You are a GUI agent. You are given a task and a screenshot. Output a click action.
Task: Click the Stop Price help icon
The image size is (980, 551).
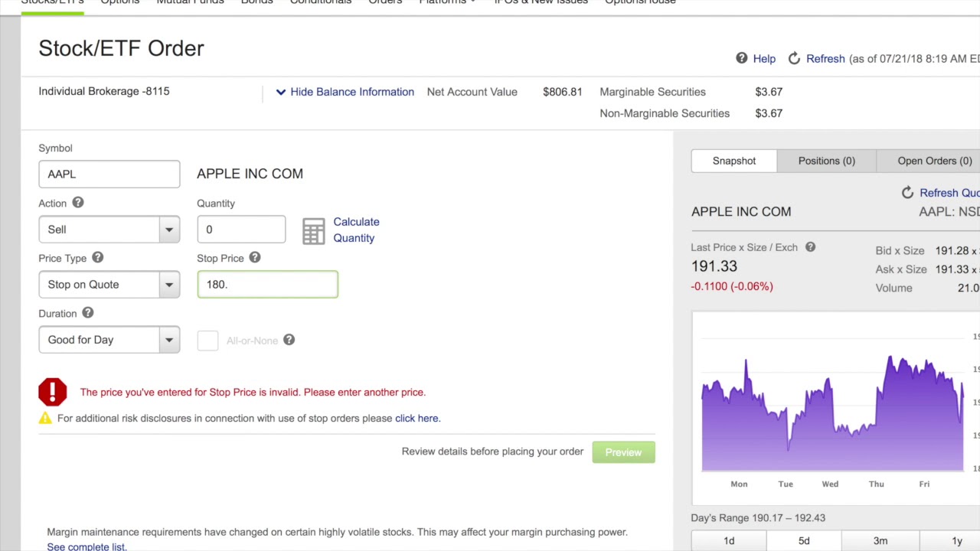[254, 258]
